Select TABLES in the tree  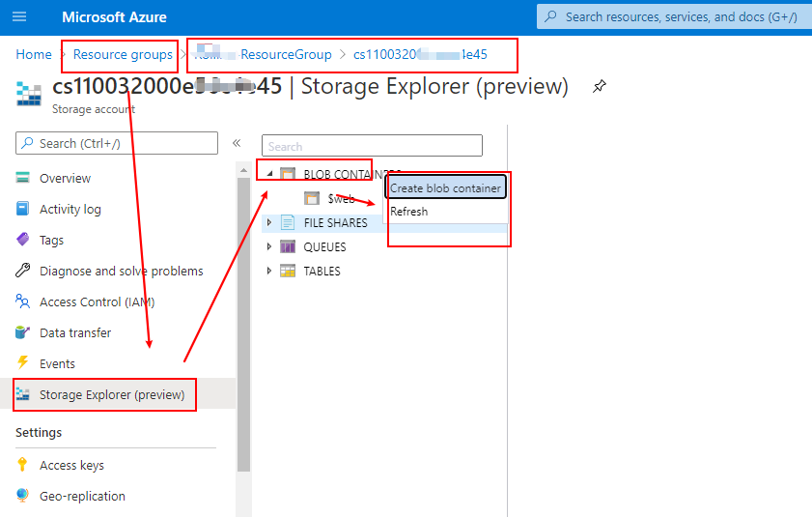pyautogui.click(x=322, y=272)
